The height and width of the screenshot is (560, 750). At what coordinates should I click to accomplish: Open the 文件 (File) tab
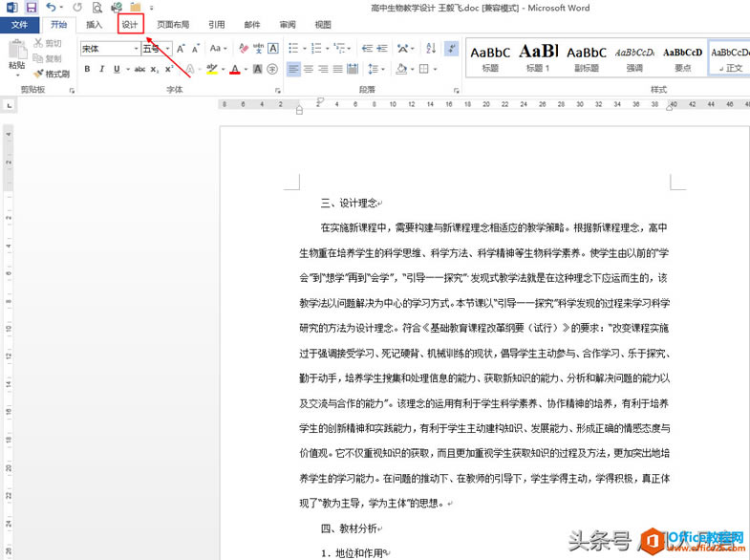19,25
